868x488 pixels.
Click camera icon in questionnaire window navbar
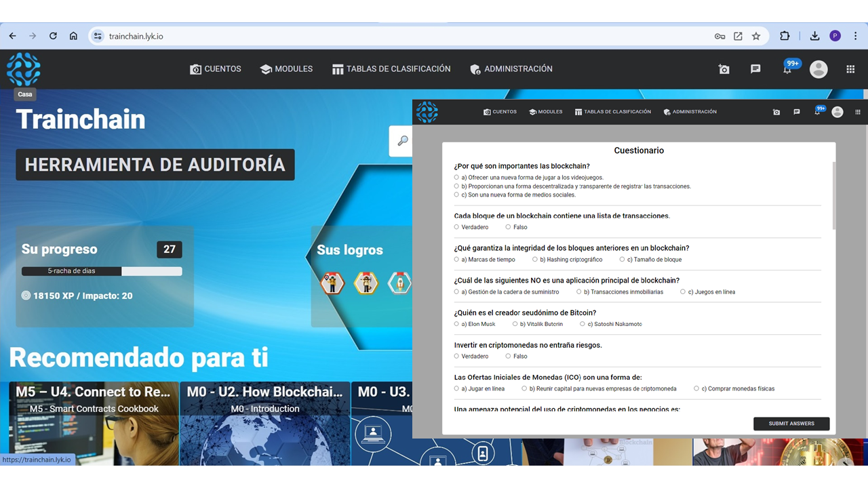776,112
